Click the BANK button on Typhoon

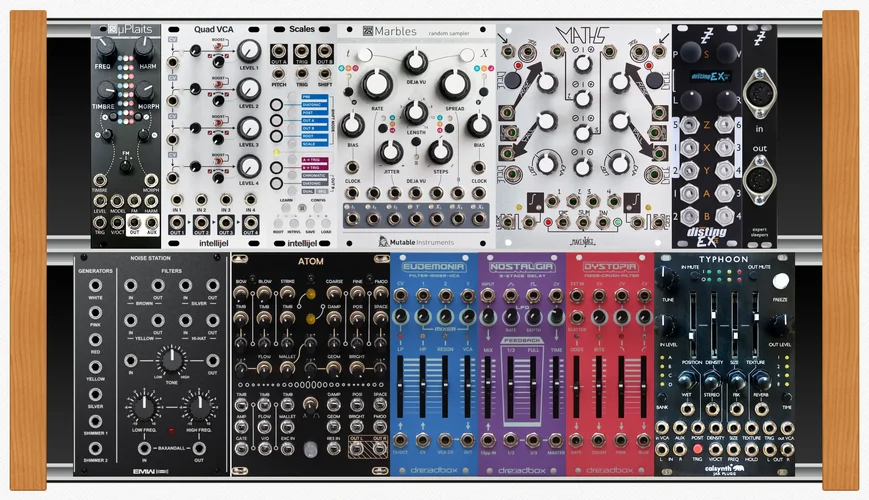click(x=662, y=398)
